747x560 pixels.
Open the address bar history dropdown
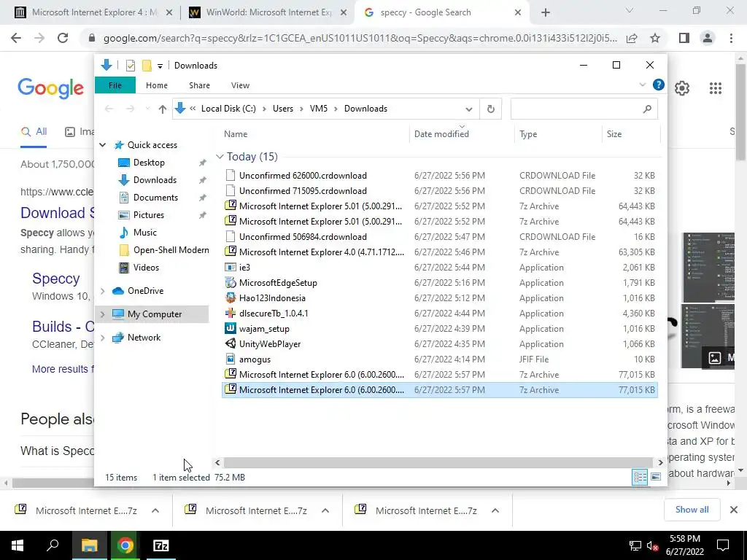[469, 109]
